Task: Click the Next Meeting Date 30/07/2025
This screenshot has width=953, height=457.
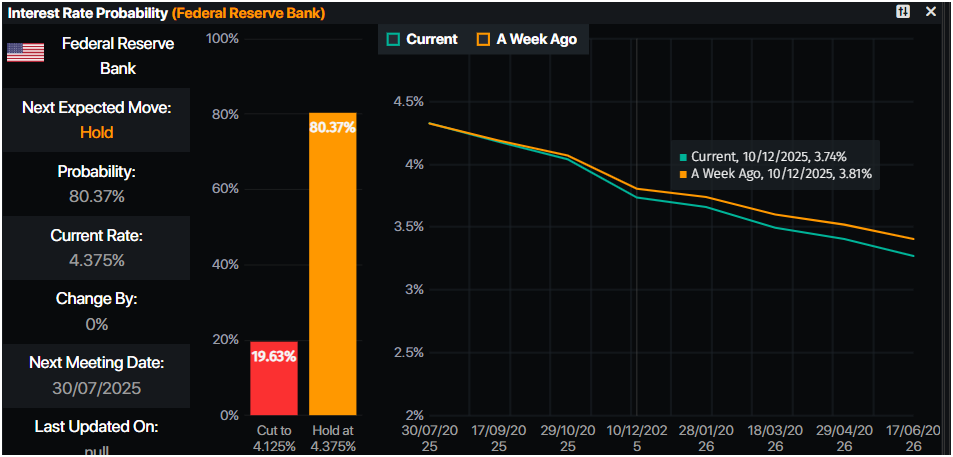Action: [x=97, y=388]
